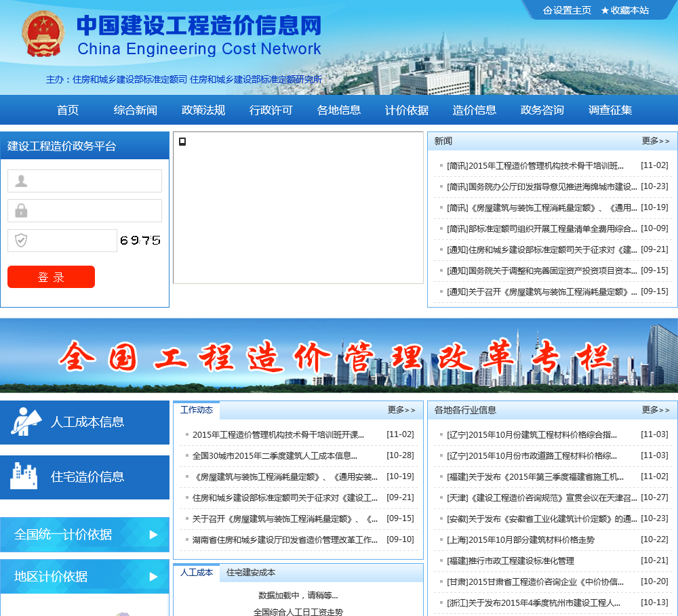Open [甘肃]2015甘肃省工程造价咨询企业 item
The width and height of the screenshot is (678, 616).
pyautogui.click(x=536, y=582)
